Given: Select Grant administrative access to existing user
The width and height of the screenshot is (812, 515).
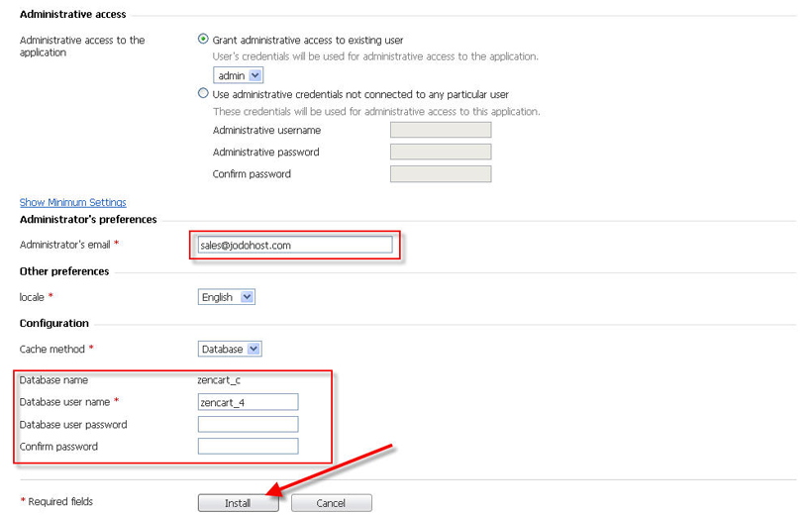Looking at the screenshot, I should click(x=204, y=40).
